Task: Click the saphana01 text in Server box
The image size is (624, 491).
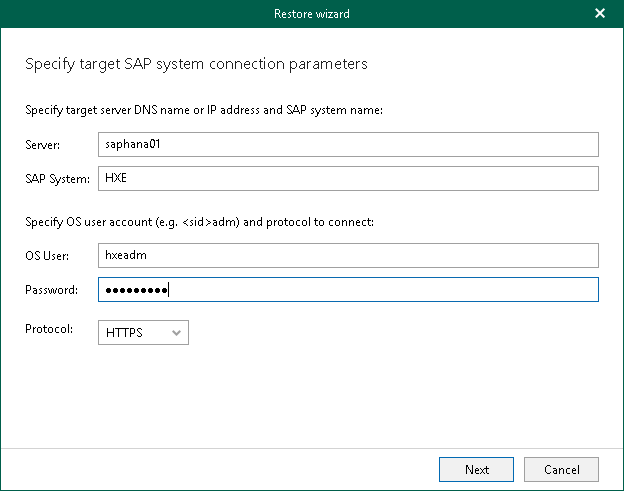Action: click(x=133, y=144)
